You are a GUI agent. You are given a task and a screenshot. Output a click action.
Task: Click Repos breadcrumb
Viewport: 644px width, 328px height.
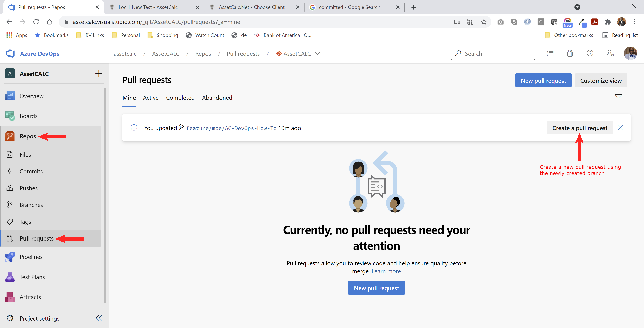click(x=203, y=54)
